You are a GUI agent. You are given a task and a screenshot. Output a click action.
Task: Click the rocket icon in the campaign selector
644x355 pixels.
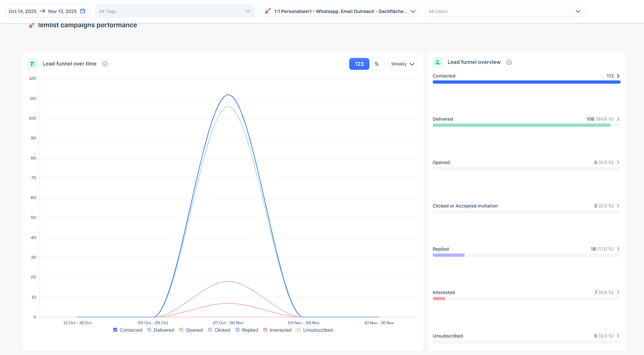pyautogui.click(x=267, y=11)
